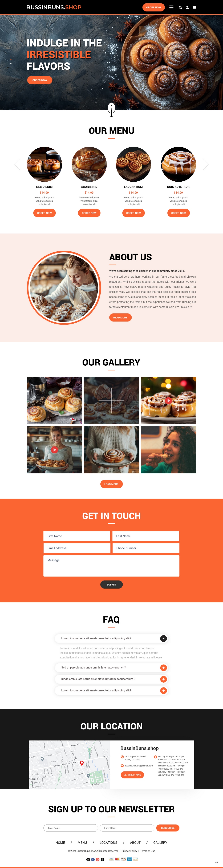The image size is (223, 868).
Task: Click the Facebook icon in footer
Action: click(93, 859)
